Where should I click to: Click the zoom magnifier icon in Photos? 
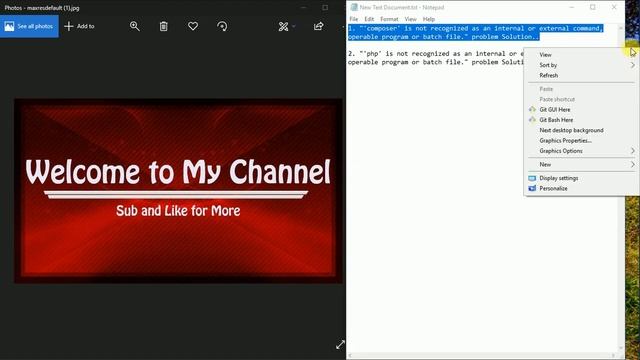click(x=134, y=26)
